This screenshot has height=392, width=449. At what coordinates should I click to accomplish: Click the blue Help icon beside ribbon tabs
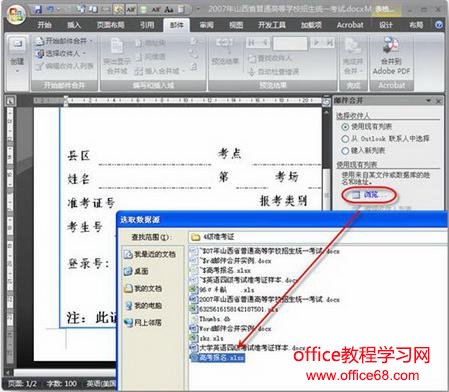(439, 25)
